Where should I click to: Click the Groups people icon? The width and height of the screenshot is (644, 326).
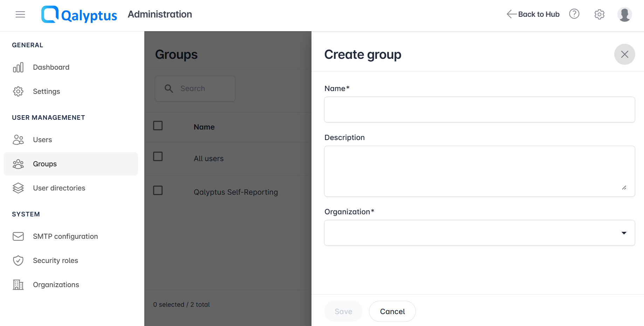coord(18,164)
